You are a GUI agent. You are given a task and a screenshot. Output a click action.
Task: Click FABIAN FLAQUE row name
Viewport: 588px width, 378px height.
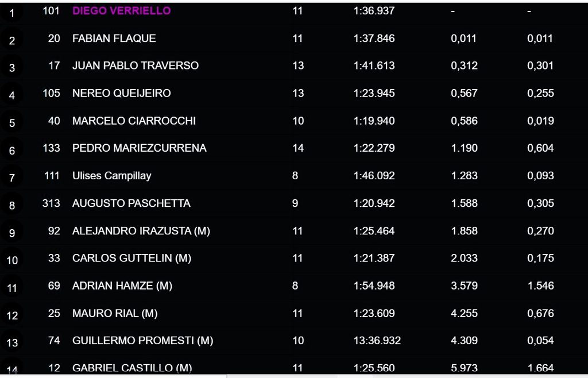[x=114, y=38]
